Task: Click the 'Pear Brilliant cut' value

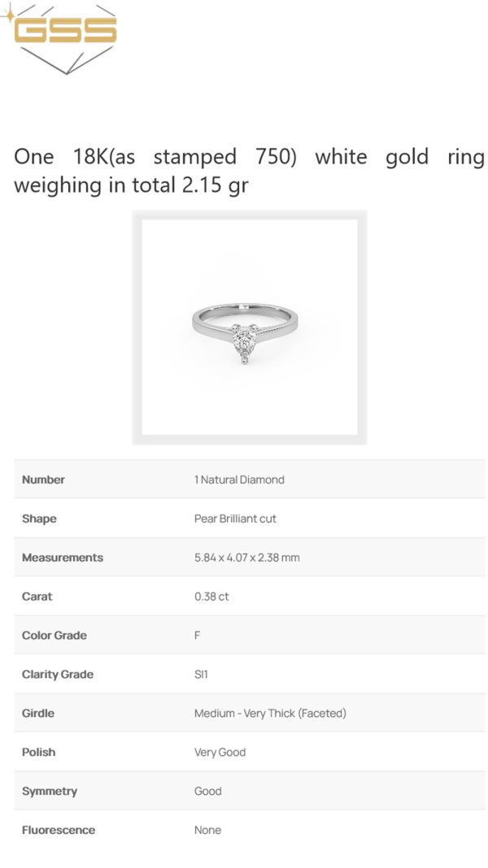Action: click(x=235, y=519)
